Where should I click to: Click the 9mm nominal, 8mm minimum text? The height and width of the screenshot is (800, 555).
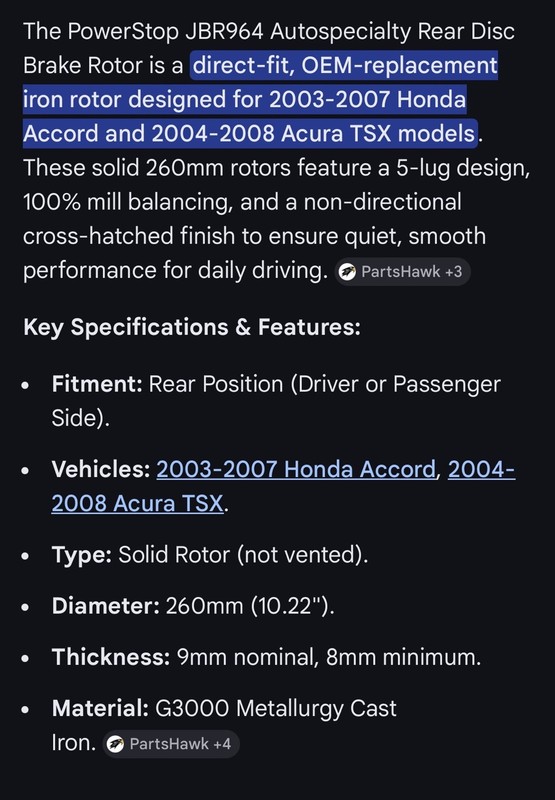point(329,657)
